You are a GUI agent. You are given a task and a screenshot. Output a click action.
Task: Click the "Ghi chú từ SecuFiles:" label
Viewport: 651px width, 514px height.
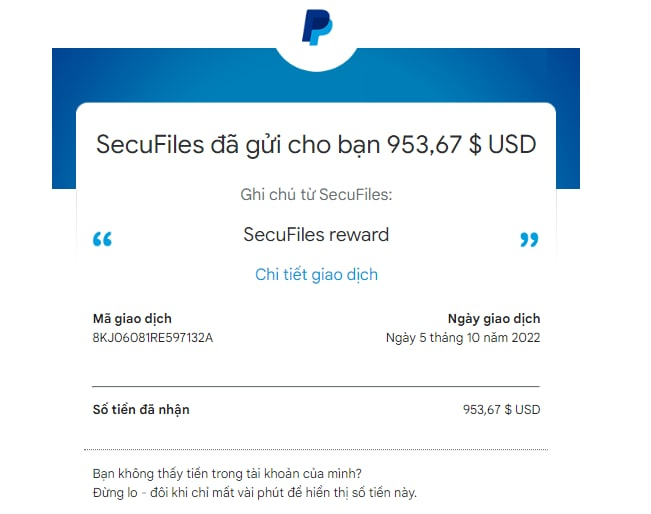tap(316, 194)
